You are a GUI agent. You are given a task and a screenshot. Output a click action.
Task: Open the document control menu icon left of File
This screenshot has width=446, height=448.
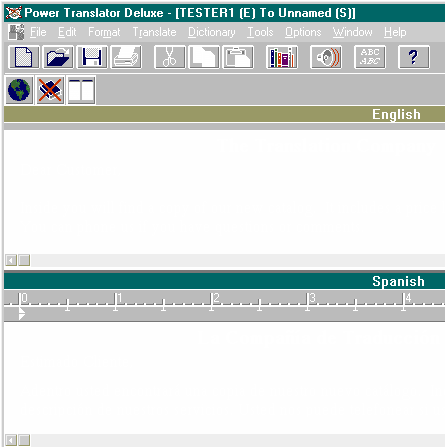(x=16, y=32)
